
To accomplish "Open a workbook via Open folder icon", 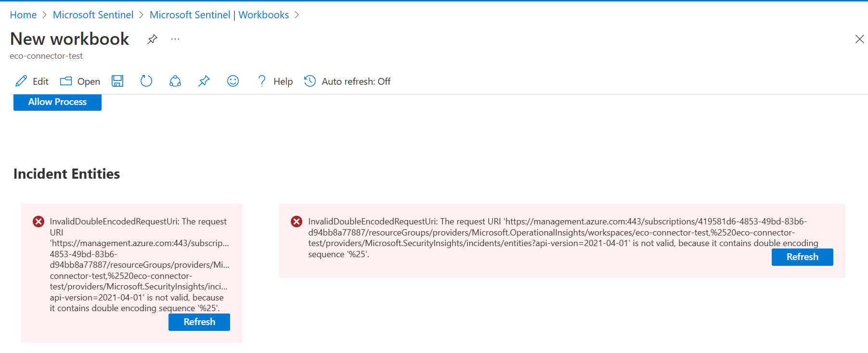I will click(66, 81).
